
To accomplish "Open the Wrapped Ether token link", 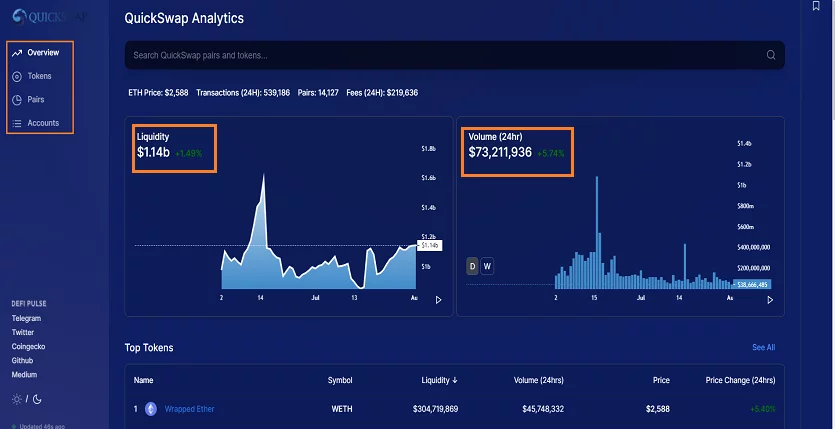I will 189,409.
